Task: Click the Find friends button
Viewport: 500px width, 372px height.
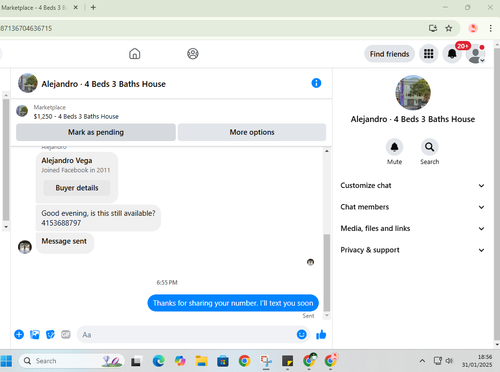Action: click(389, 54)
